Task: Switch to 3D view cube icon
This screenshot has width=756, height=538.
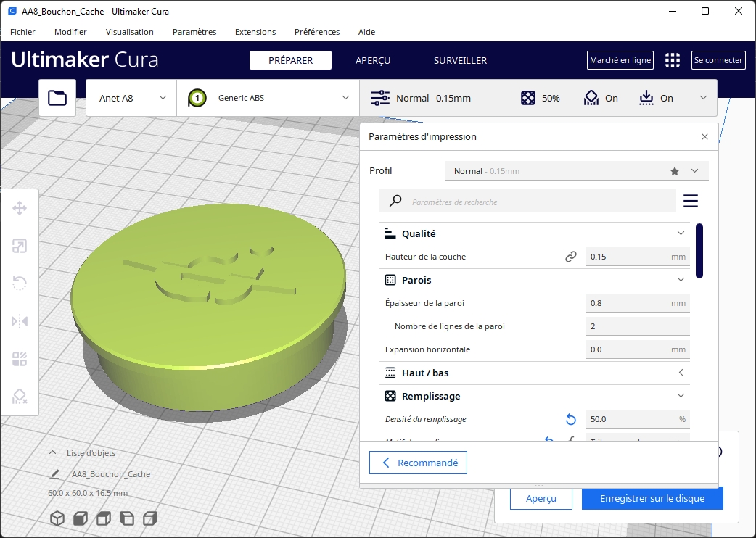Action: coord(57,518)
